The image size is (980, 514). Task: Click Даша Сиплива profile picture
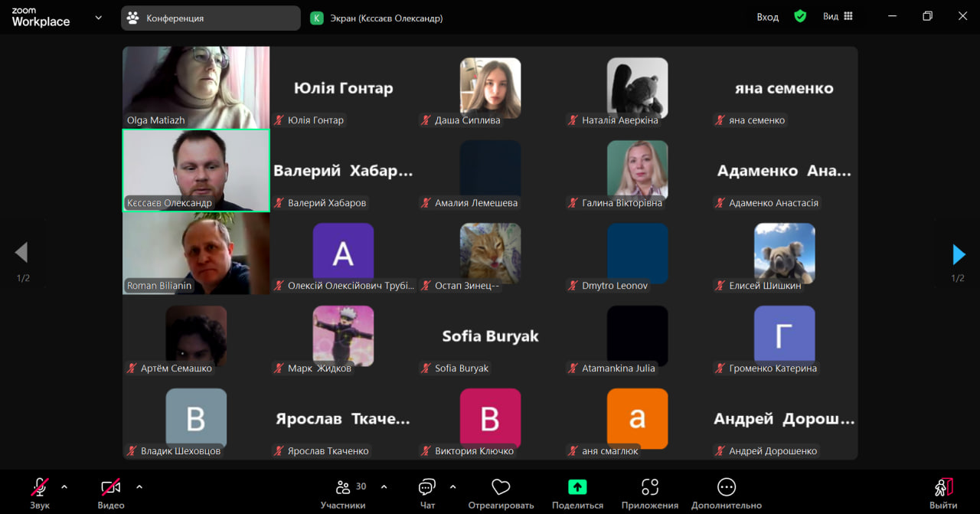490,87
